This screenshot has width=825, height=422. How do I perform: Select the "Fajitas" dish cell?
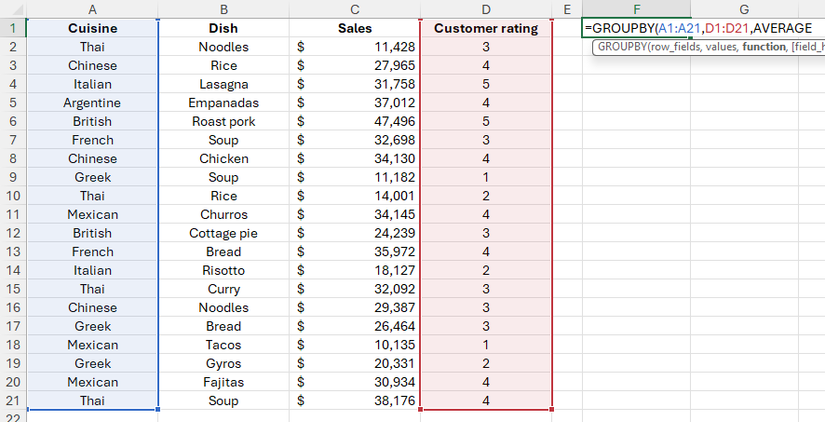coord(223,382)
